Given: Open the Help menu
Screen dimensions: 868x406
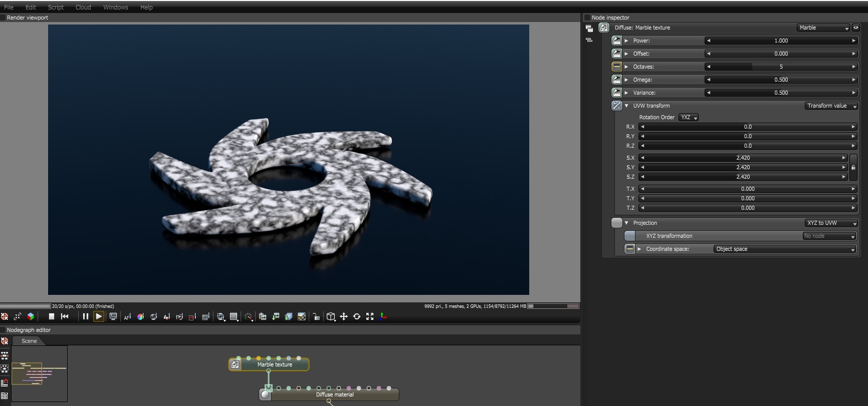Looking at the screenshot, I should click(x=146, y=7).
